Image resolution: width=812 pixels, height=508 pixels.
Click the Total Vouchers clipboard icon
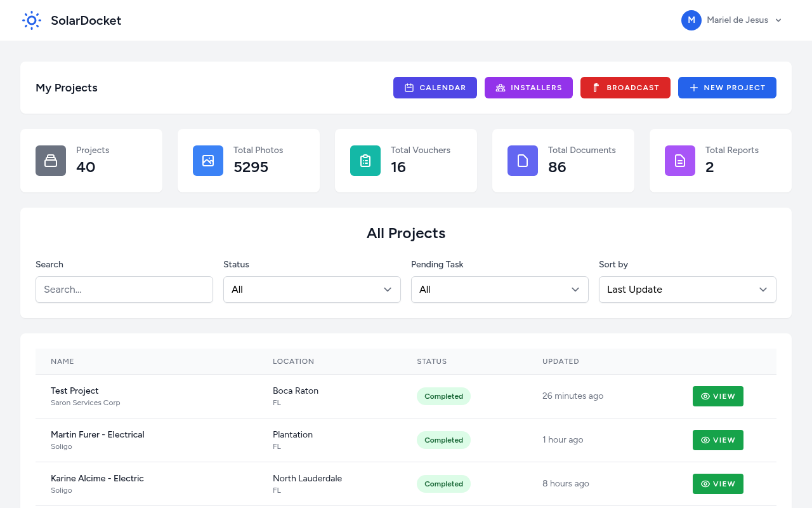[365, 161]
